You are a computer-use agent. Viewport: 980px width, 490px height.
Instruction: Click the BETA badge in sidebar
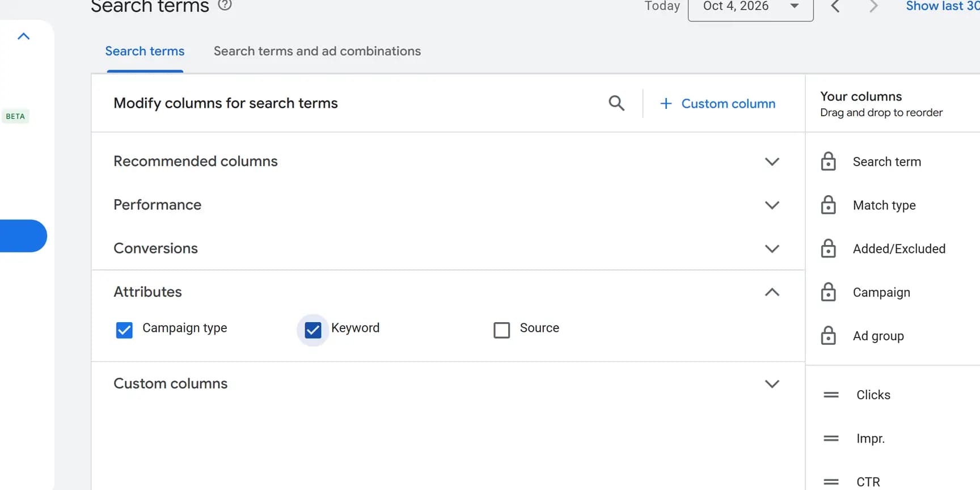[x=15, y=116]
